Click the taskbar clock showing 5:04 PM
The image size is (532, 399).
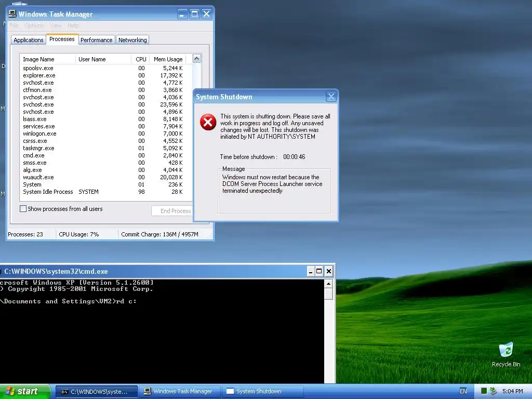pos(512,391)
